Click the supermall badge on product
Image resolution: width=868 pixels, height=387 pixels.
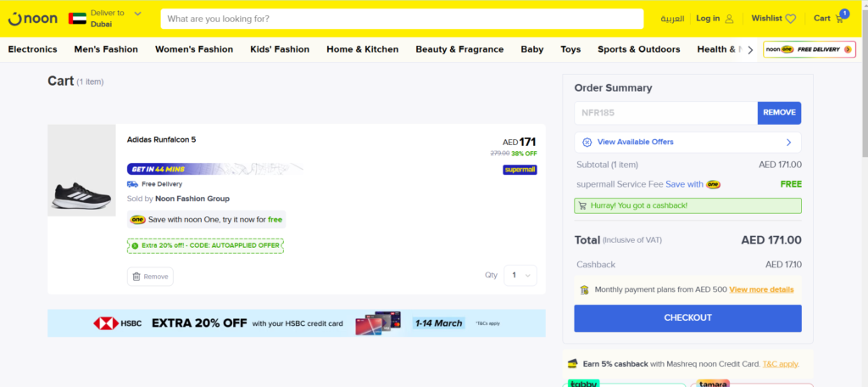pyautogui.click(x=520, y=170)
